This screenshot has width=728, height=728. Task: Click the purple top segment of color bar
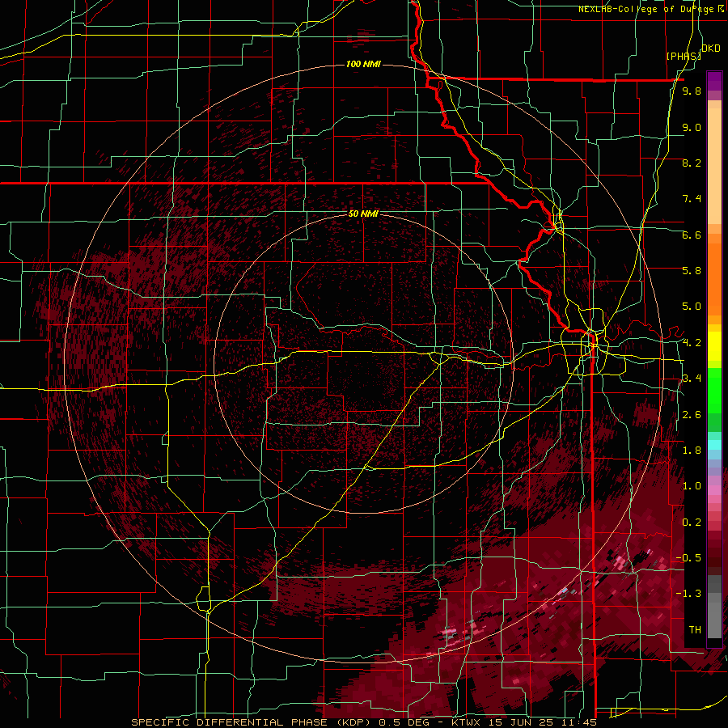pos(714,81)
